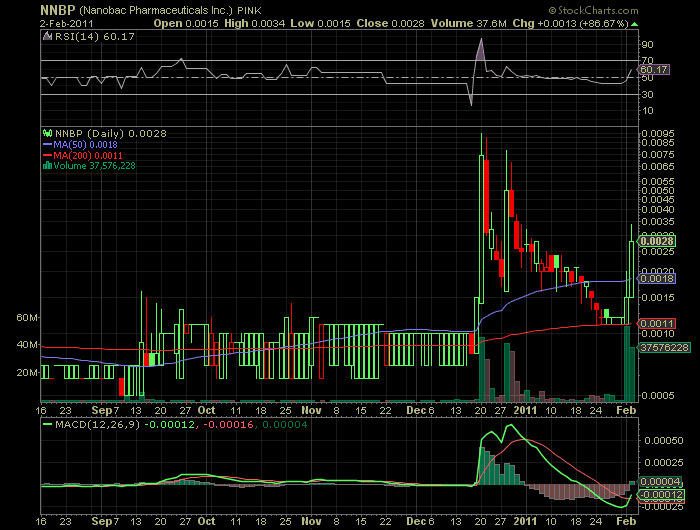
Task: Click the RSI 70 overbought level label
Action: (647, 60)
